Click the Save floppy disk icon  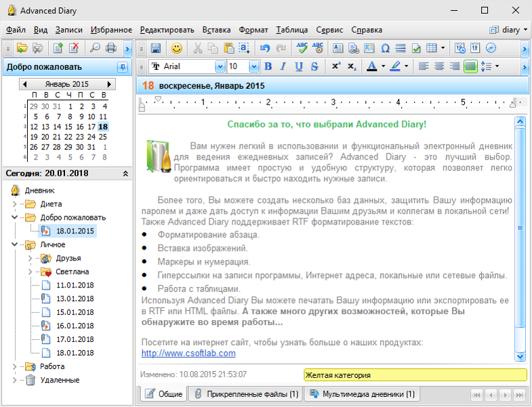coord(155,48)
